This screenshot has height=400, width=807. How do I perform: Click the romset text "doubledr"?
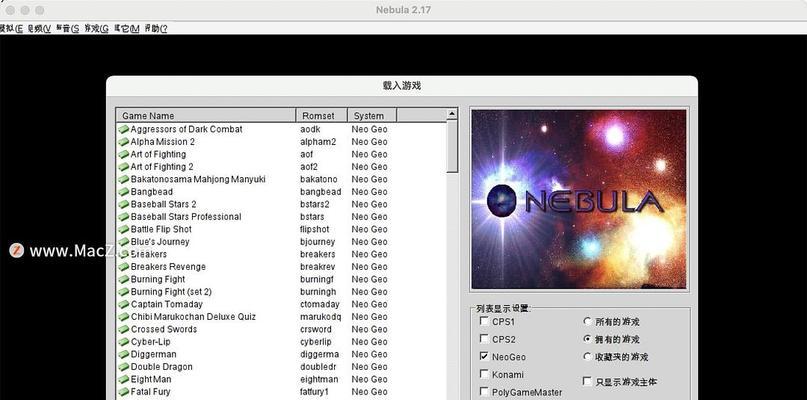pos(318,367)
